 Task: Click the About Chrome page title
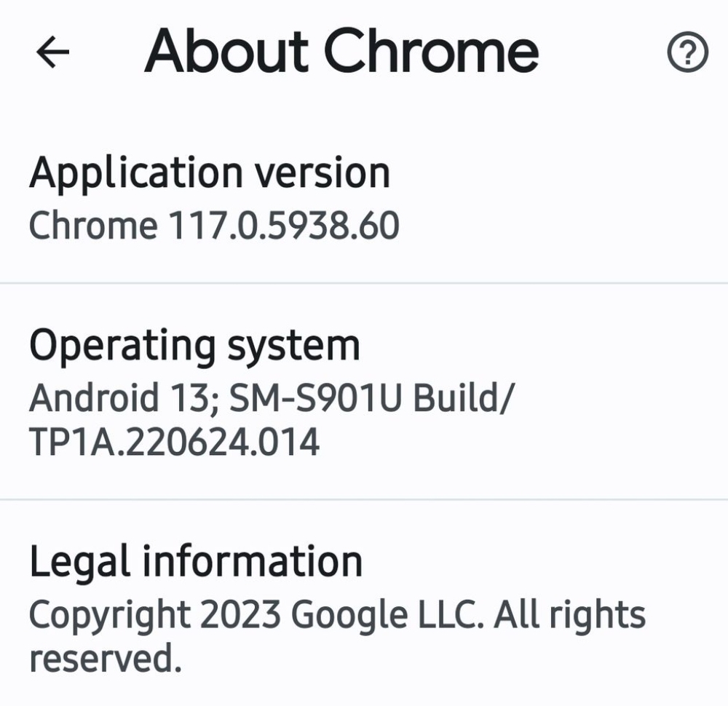pos(341,51)
